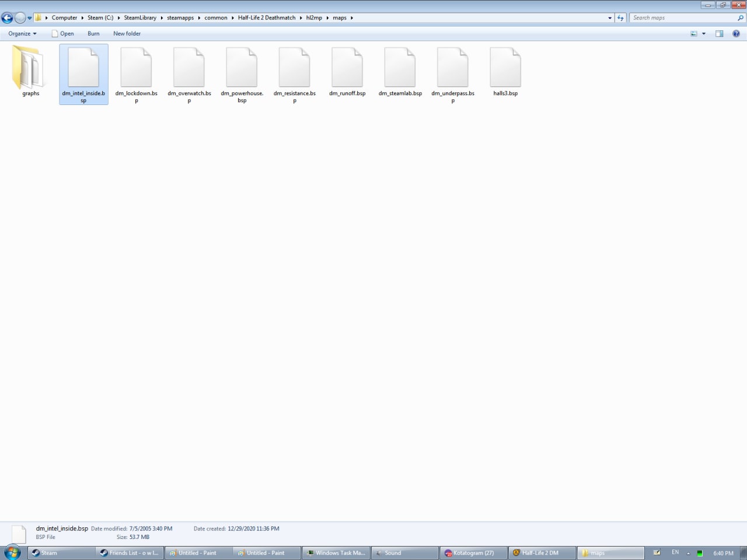
Task: Switch to Sound taskbar window
Action: pos(404,553)
